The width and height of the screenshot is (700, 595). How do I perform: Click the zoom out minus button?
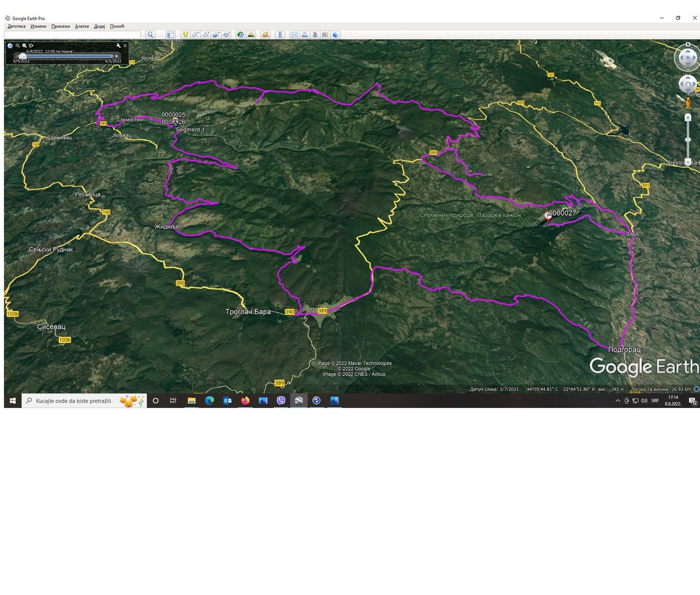pos(688,162)
